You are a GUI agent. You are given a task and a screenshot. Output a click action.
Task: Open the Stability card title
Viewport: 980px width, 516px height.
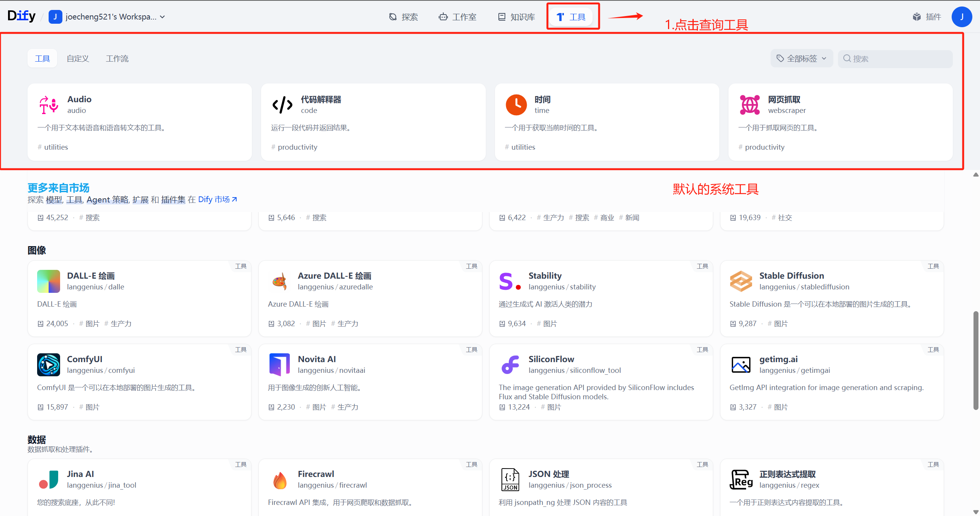[x=545, y=276]
